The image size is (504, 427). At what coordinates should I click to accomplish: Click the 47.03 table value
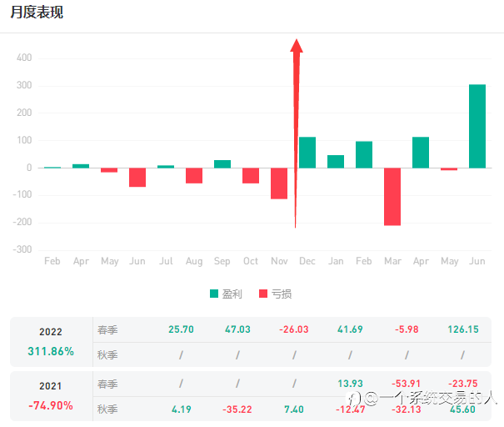click(x=237, y=329)
